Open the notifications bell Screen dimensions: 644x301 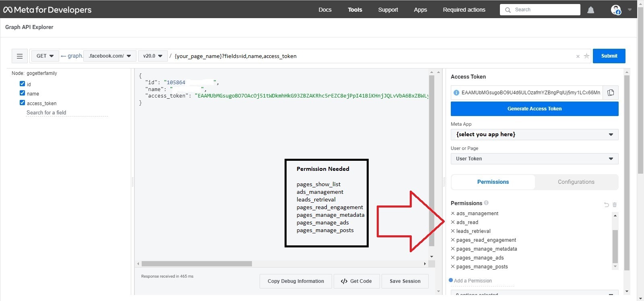[x=590, y=10]
